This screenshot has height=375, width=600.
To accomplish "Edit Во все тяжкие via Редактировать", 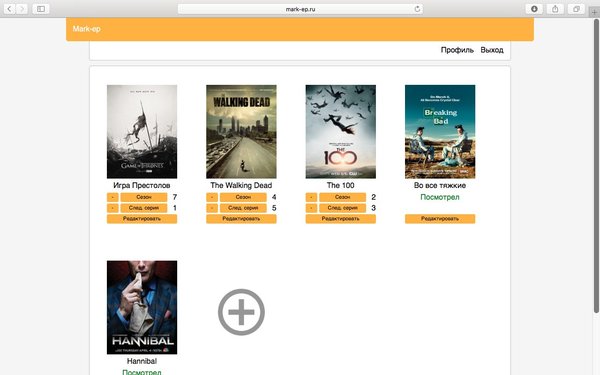I will [x=440, y=219].
